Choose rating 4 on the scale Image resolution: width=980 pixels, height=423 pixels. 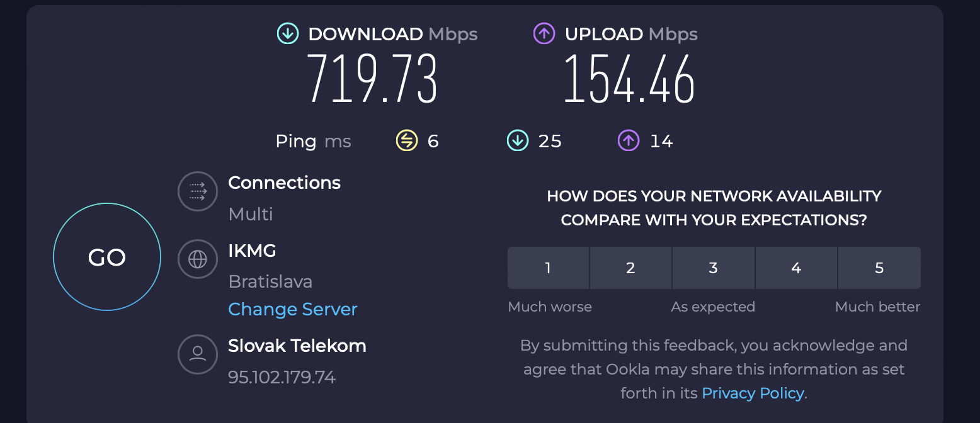pyautogui.click(x=796, y=268)
